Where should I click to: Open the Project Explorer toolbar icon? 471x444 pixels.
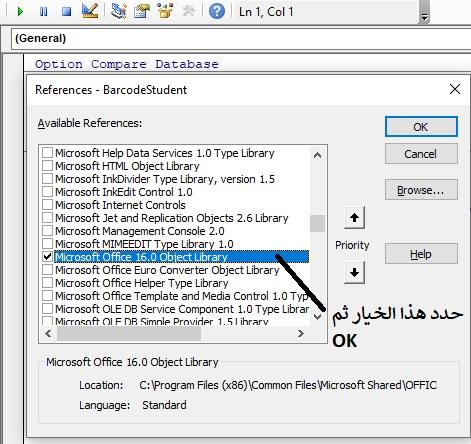click(119, 11)
